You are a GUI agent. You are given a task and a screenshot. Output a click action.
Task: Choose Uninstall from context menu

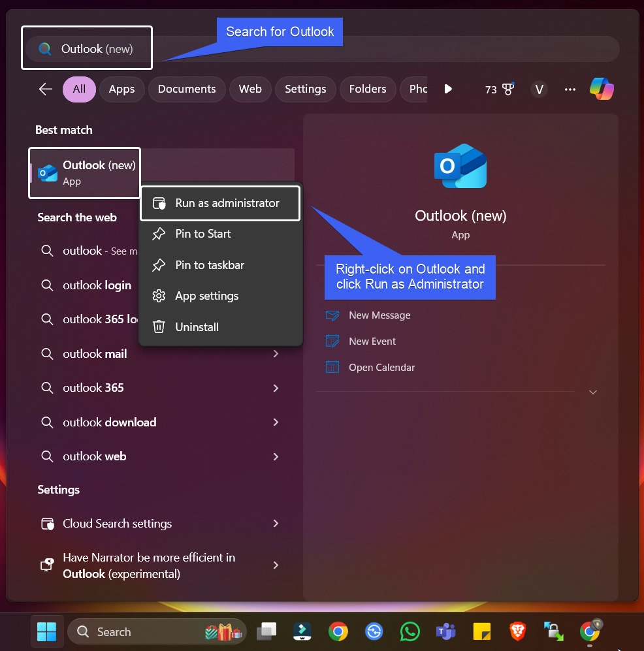[220, 327]
